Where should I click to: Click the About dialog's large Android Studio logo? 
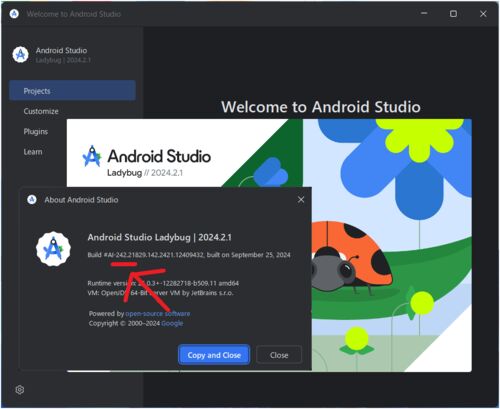coord(53,249)
